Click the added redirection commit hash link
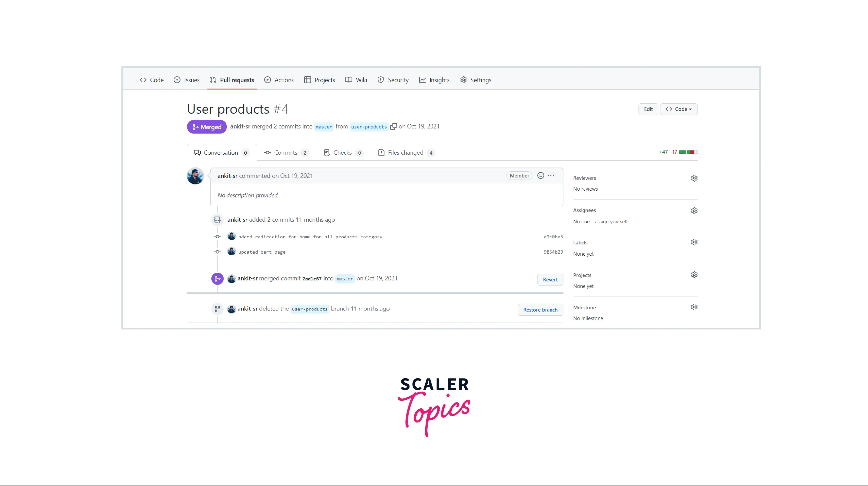868x486 pixels. [553, 236]
